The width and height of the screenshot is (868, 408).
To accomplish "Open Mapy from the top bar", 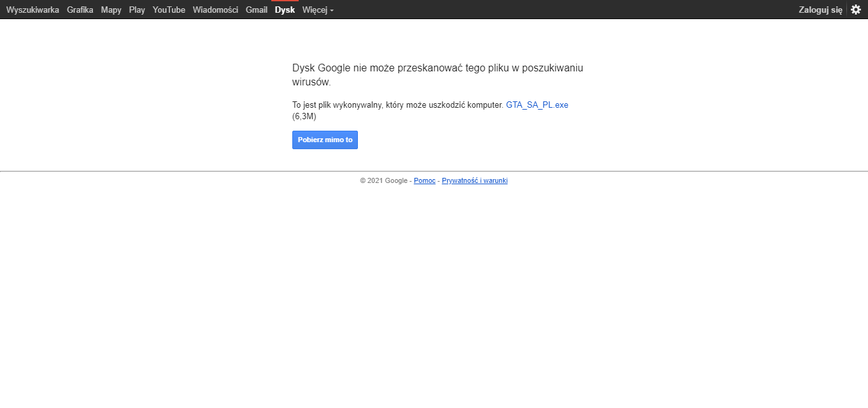I will coord(111,10).
